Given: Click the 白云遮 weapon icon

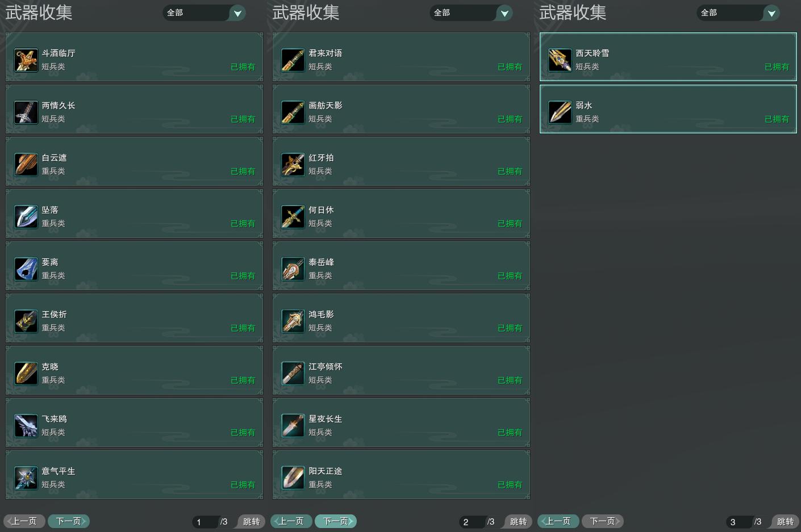Looking at the screenshot, I should (x=26, y=165).
